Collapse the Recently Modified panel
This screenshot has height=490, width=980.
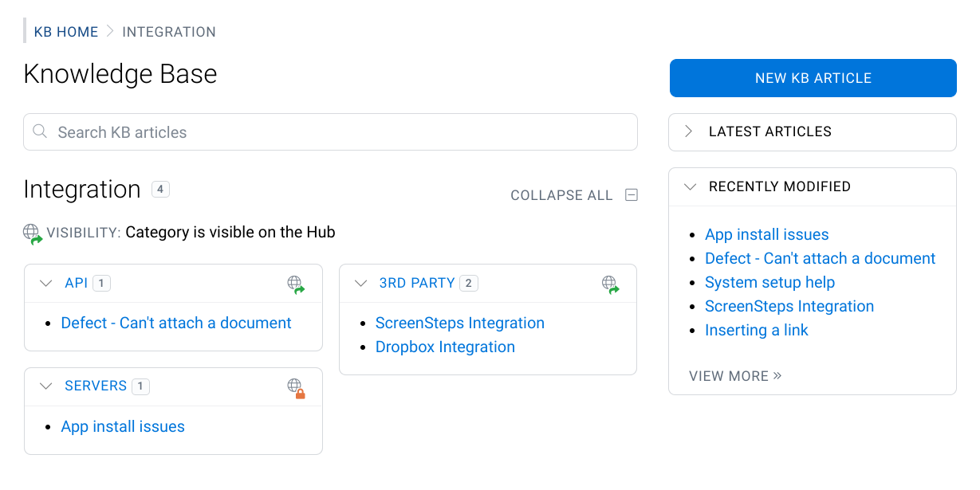[690, 186]
